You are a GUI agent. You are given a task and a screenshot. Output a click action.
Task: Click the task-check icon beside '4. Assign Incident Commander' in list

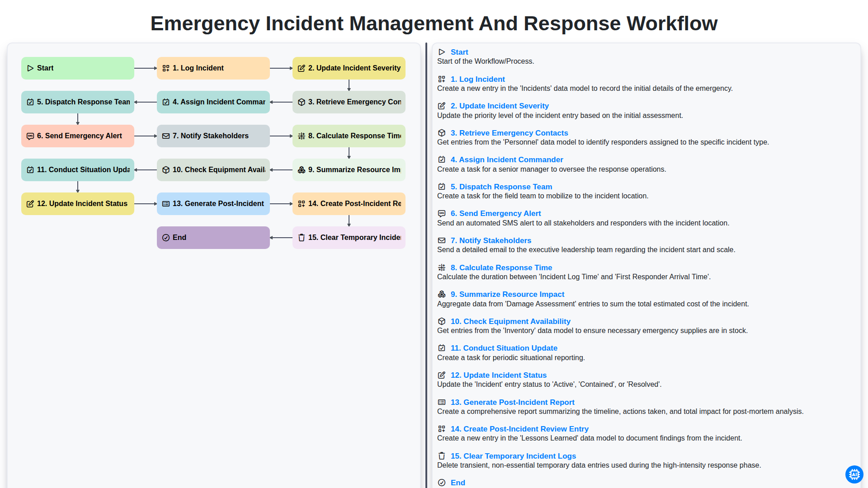(442, 160)
